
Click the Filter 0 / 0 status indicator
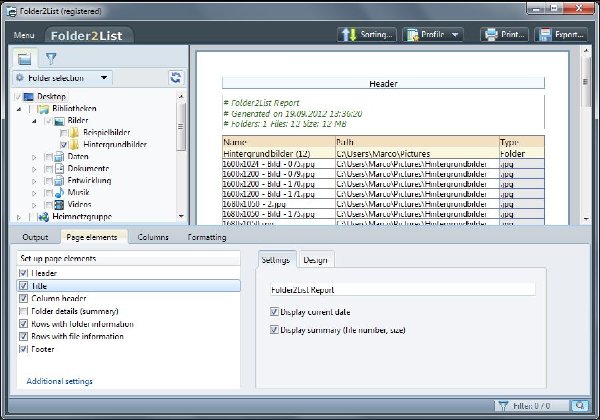tap(531, 405)
